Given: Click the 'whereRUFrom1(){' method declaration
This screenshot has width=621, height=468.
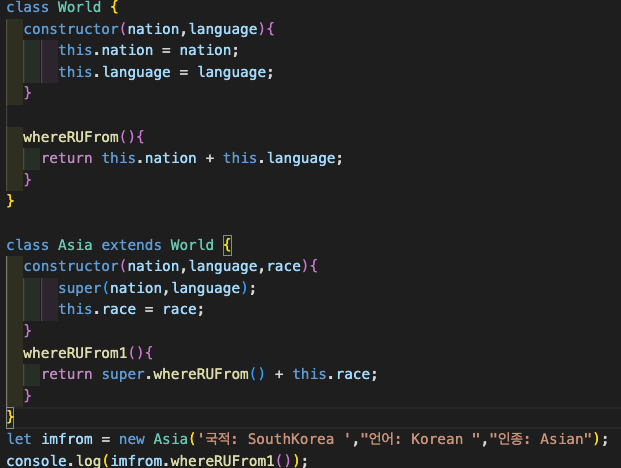Looking at the screenshot, I should click(x=88, y=353).
